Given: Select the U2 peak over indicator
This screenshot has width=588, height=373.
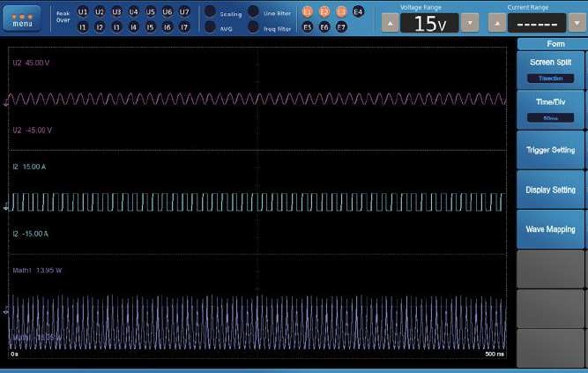Looking at the screenshot, I should 100,12.
